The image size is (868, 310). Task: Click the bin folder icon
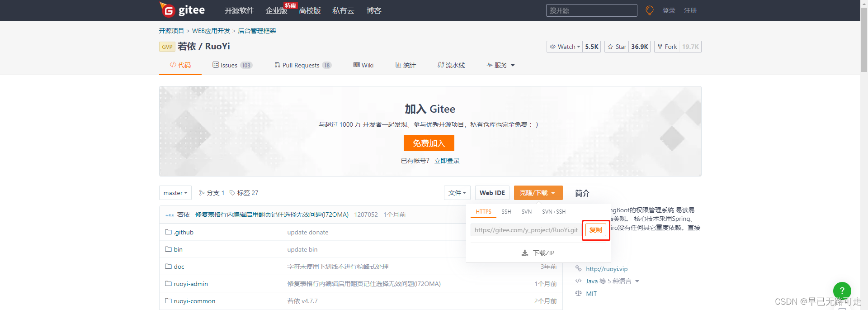(x=168, y=249)
